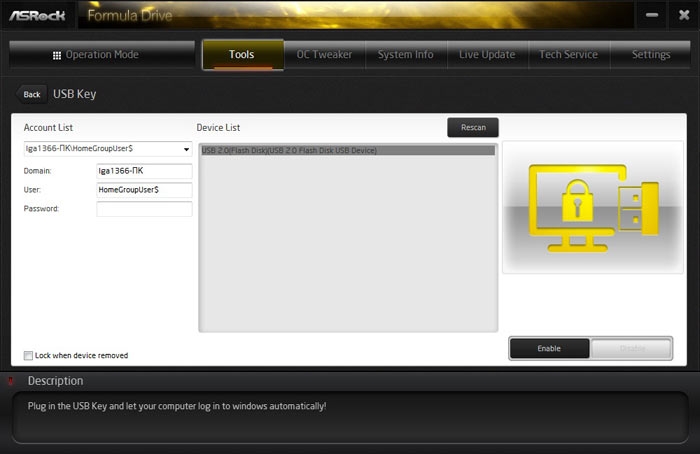Click the Rescan button

pyautogui.click(x=473, y=128)
